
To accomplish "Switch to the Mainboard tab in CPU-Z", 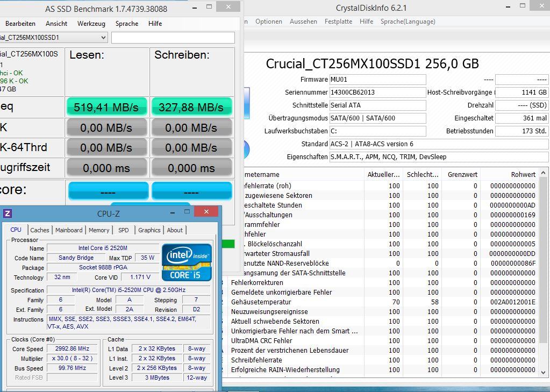I will point(69,230).
